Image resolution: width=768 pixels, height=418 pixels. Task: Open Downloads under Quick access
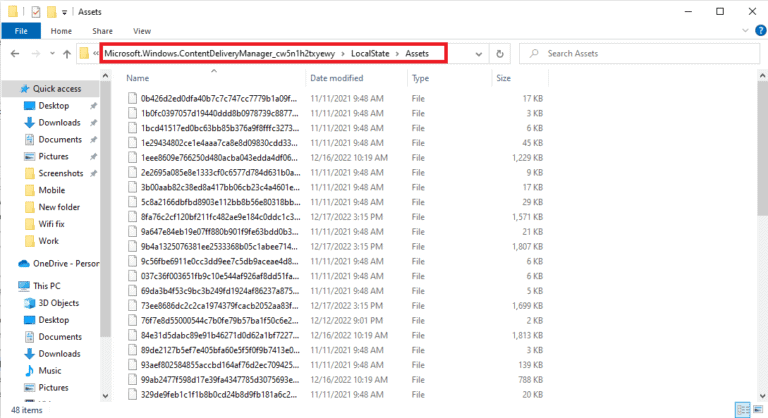pyautogui.click(x=59, y=123)
